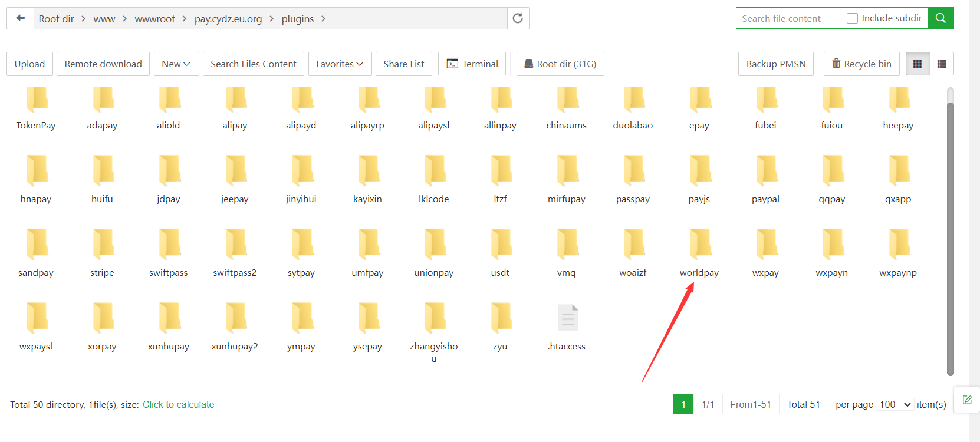Launch the Terminal
The width and height of the screenshot is (980, 442).
point(472,64)
